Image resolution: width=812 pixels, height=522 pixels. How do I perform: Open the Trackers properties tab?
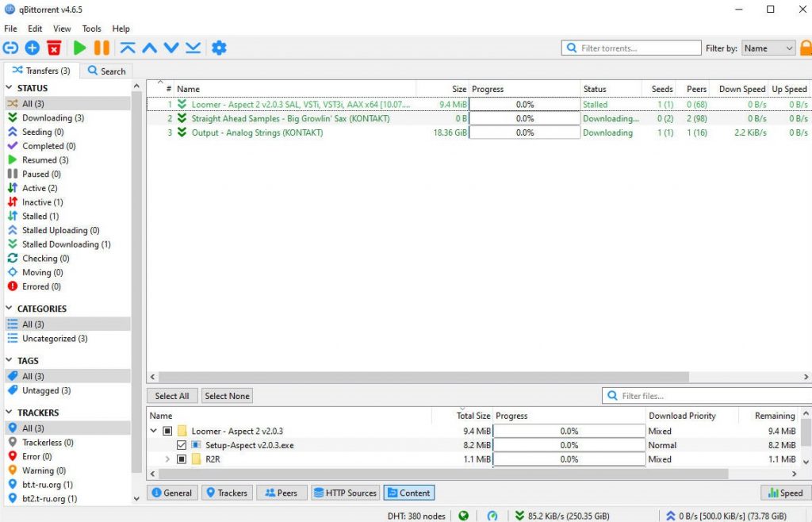tap(227, 493)
